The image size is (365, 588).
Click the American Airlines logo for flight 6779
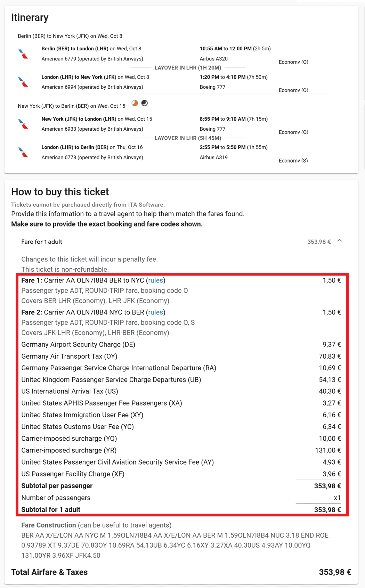click(x=23, y=54)
